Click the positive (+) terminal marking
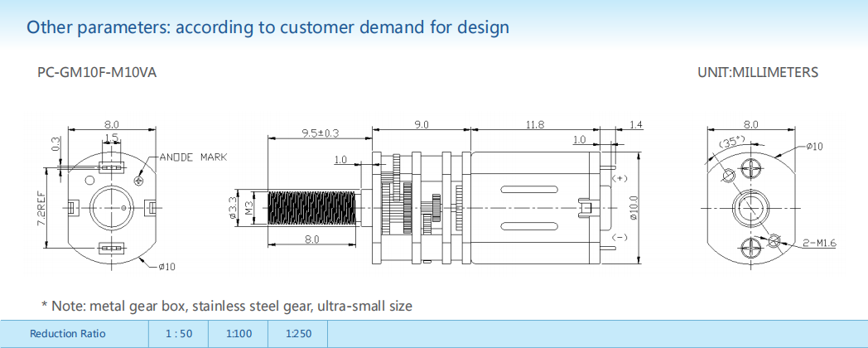The width and height of the screenshot is (868, 348). pyautogui.click(x=618, y=178)
